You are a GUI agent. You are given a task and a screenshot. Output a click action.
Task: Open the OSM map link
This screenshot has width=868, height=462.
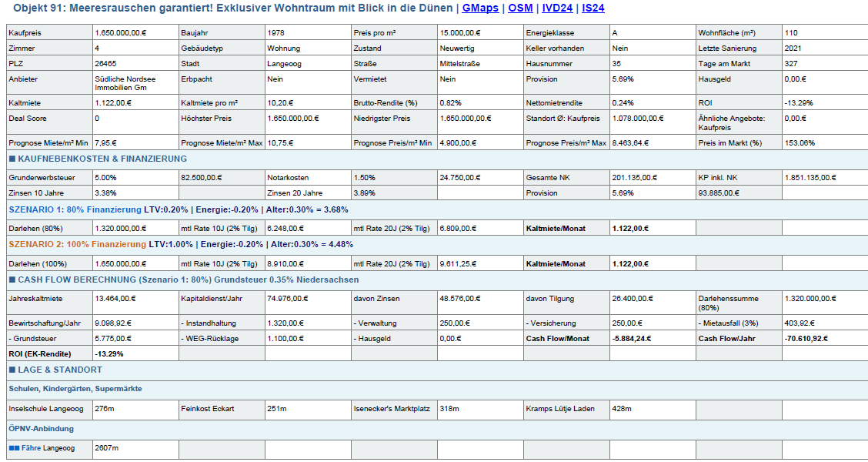(520, 8)
